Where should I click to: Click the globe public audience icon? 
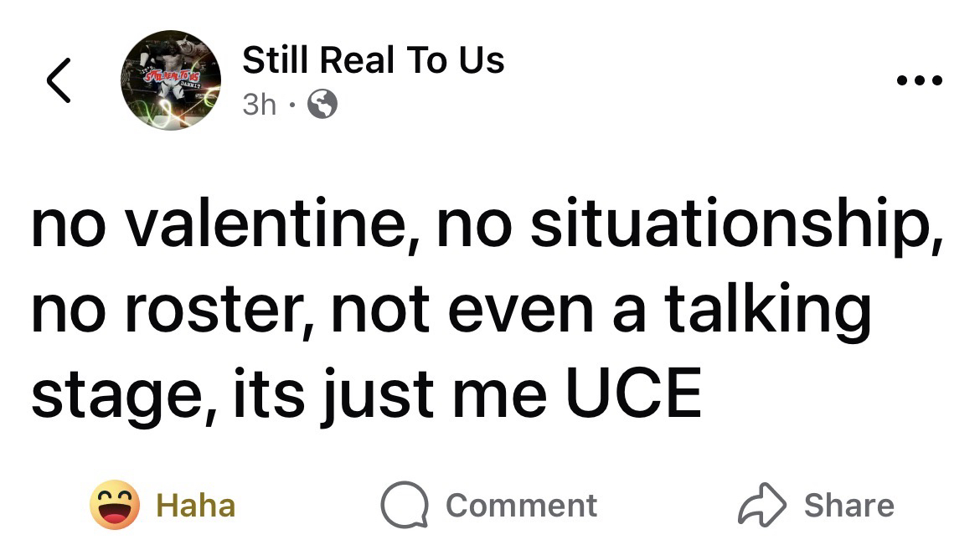323,105
